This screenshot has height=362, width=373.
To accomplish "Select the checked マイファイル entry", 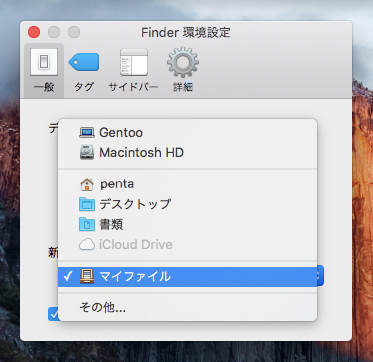I will tap(187, 276).
